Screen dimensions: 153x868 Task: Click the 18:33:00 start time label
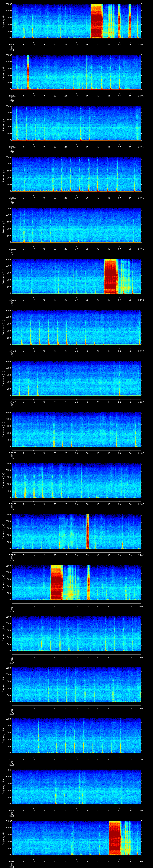(12, 606)
